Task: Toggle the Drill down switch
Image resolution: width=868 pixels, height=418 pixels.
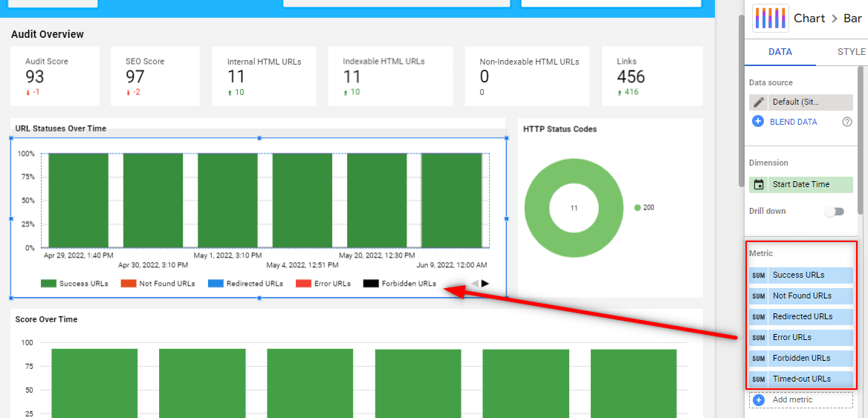Action: pos(835,211)
